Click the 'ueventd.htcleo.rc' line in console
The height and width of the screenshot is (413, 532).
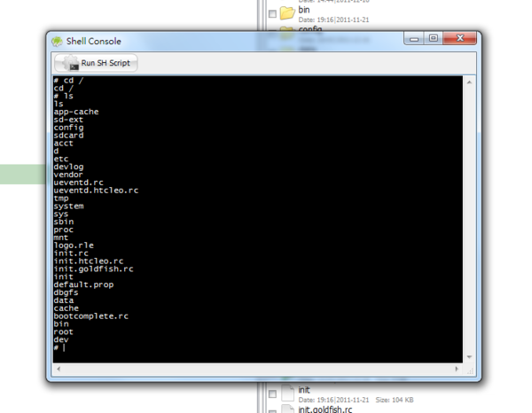[x=96, y=191]
